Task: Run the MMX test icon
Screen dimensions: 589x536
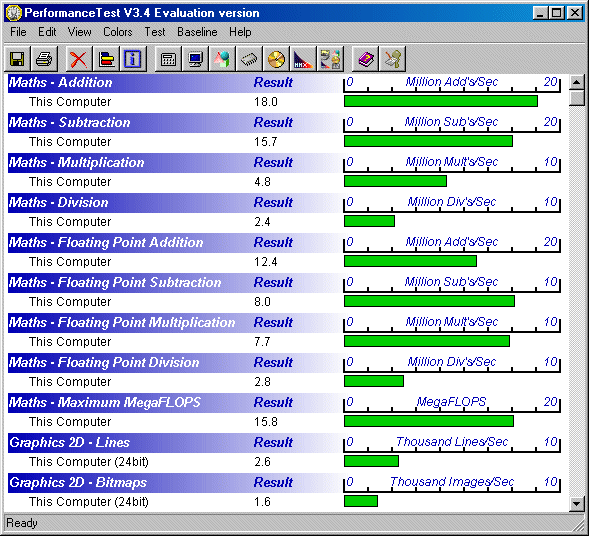Action: click(x=303, y=59)
